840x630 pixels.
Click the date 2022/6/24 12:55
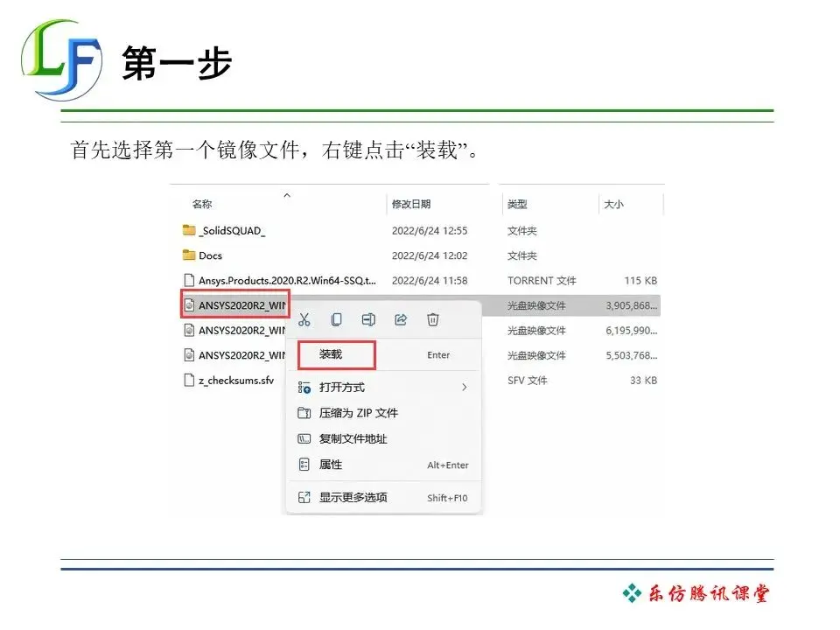pyautogui.click(x=430, y=231)
